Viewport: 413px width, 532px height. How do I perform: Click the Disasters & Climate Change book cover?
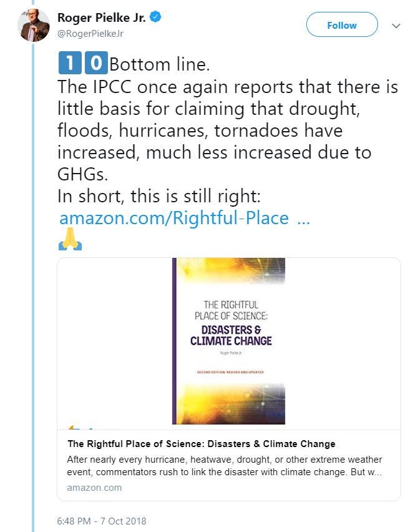coord(228,341)
